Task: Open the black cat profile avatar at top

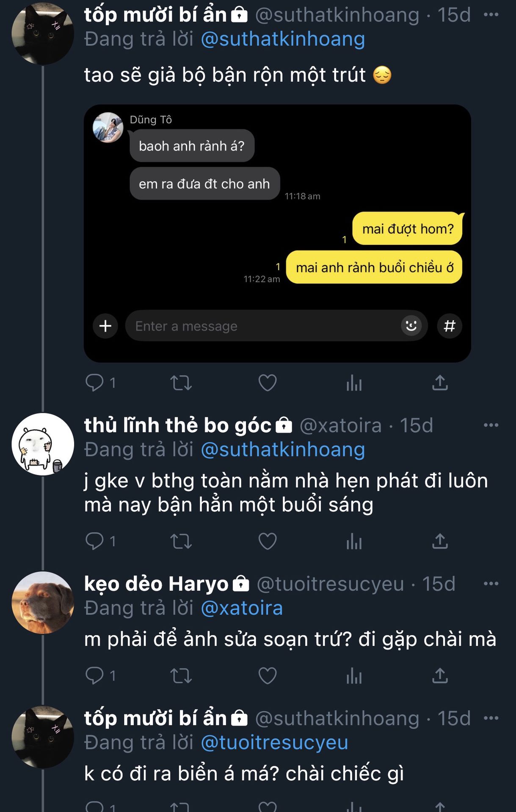Action: (x=43, y=34)
